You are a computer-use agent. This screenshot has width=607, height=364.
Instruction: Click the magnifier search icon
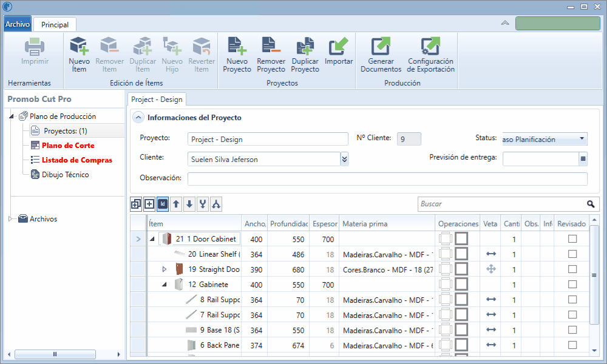click(x=591, y=204)
